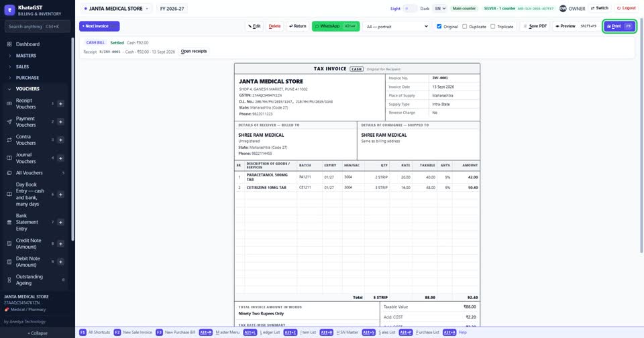The height and width of the screenshot is (338, 644).
Task: Add new Contra Voucher with plus icon
Action: 60,139
